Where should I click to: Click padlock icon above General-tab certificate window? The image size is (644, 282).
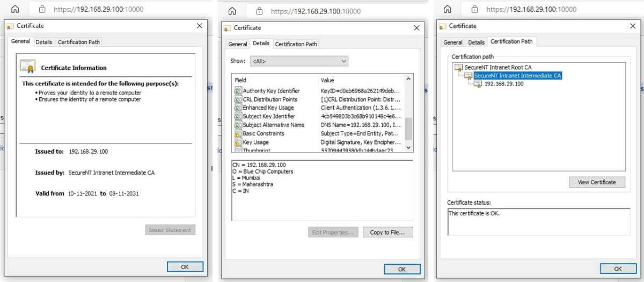pyautogui.click(x=42, y=9)
